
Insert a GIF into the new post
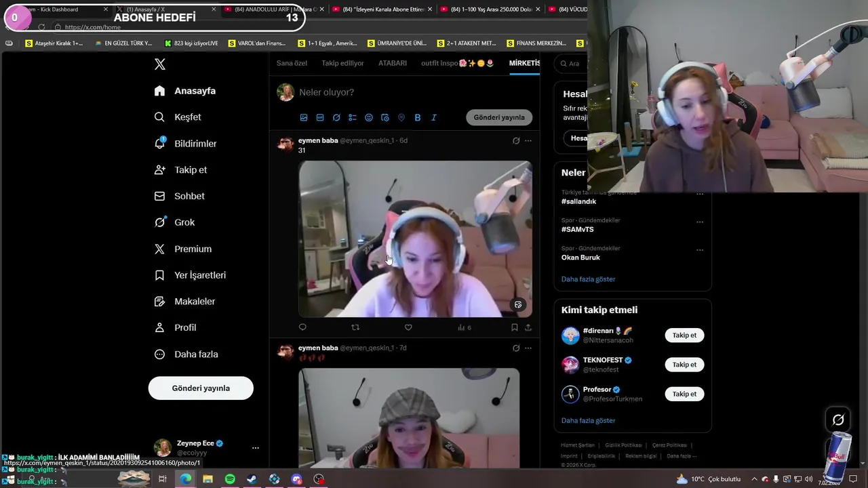tap(320, 117)
